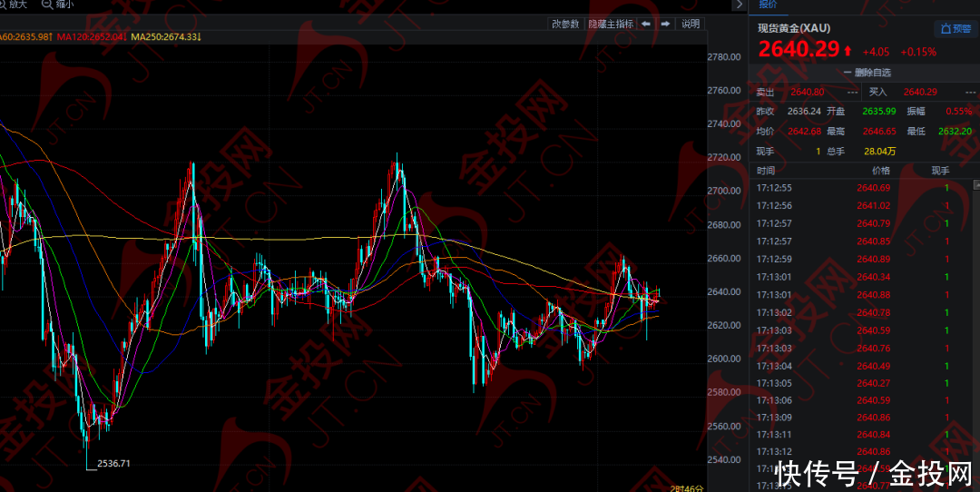Switch to the 报价 quote tab

pyautogui.click(x=769, y=5)
